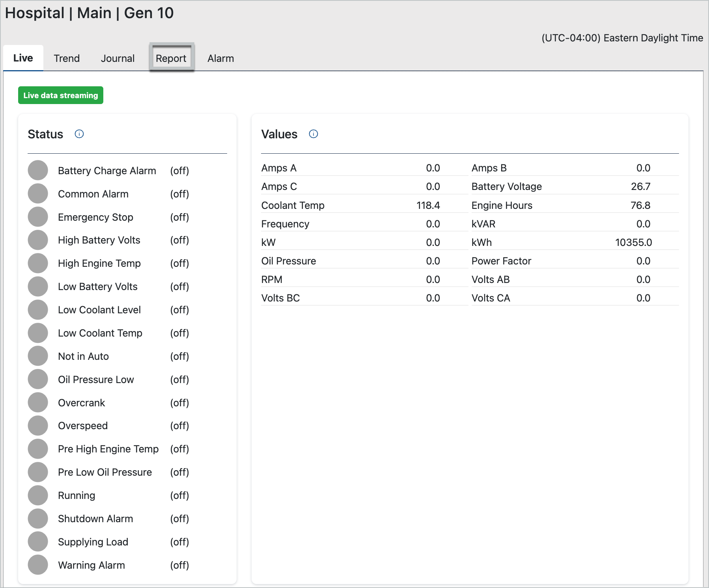
Task: Select the Alarm tab
Action: click(220, 58)
